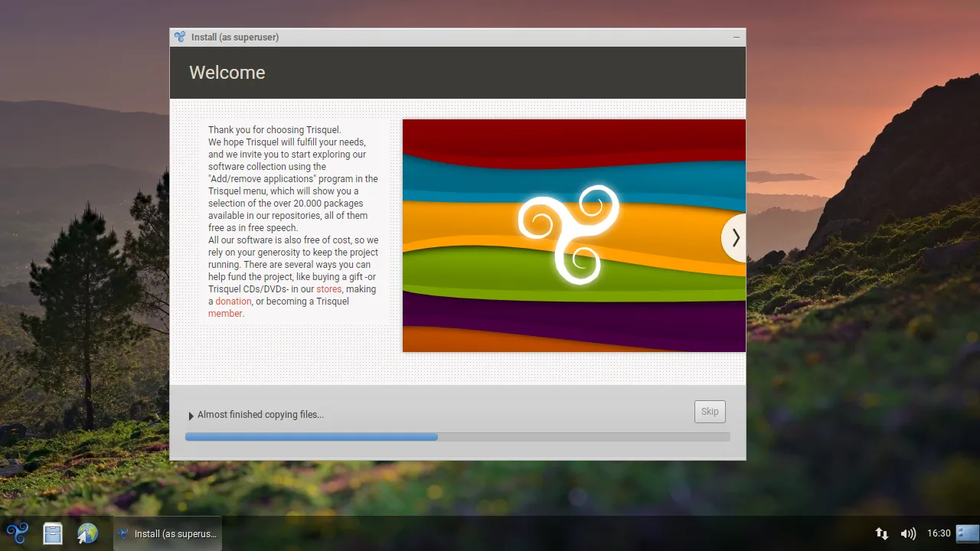The image size is (980, 551).
Task: Open the Trisquel main menu
Action: point(17,533)
